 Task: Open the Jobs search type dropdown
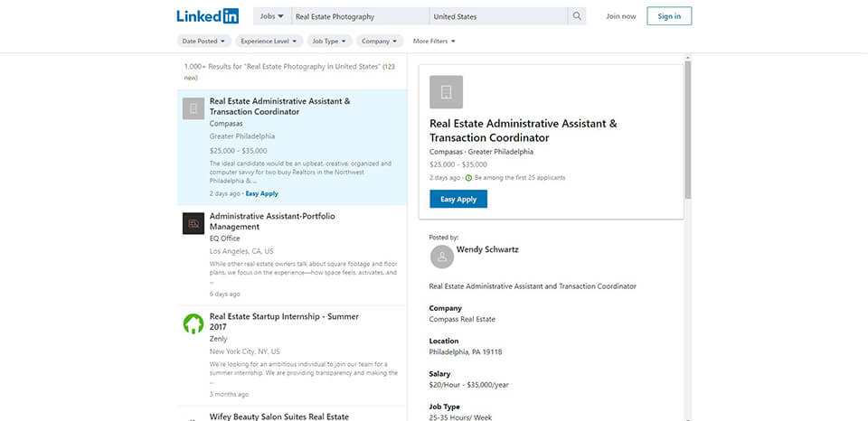click(272, 16)
